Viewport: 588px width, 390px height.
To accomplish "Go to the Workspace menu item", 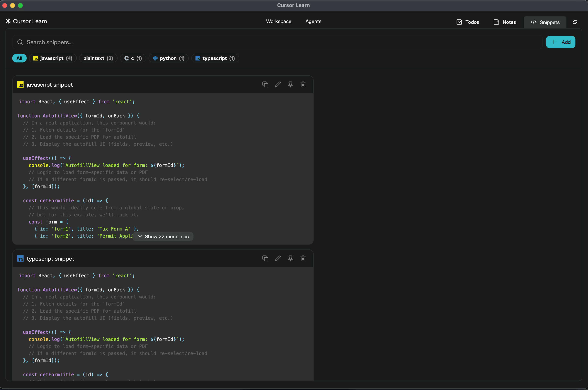I will pos(278,21).
